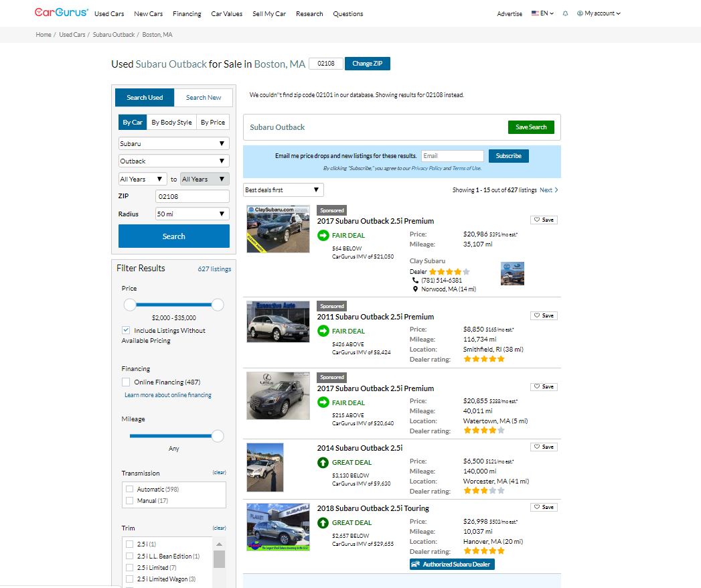The image size is (701, 588).
Task: Click the Email input field
Action: (x=453, y=155)
